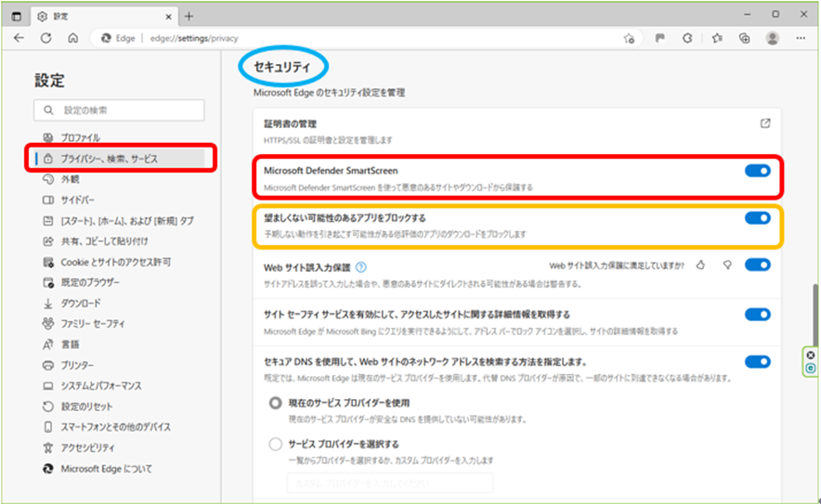Open Microsoft Edge について section
821x504 pixels.
(106, 469)
